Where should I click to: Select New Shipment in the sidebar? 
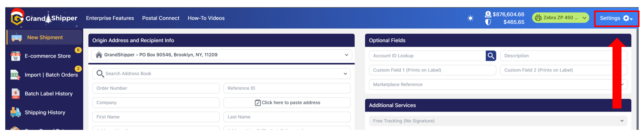(x=45, y=37)
